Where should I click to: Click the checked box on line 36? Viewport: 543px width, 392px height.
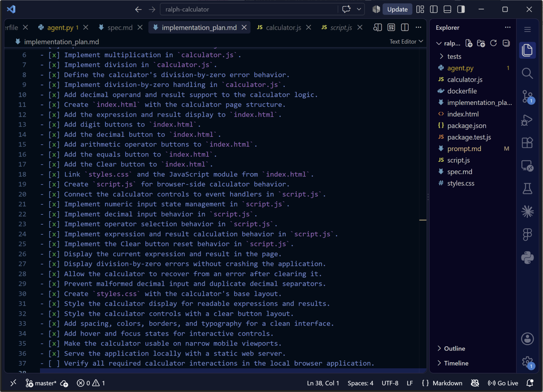[54, 354]
